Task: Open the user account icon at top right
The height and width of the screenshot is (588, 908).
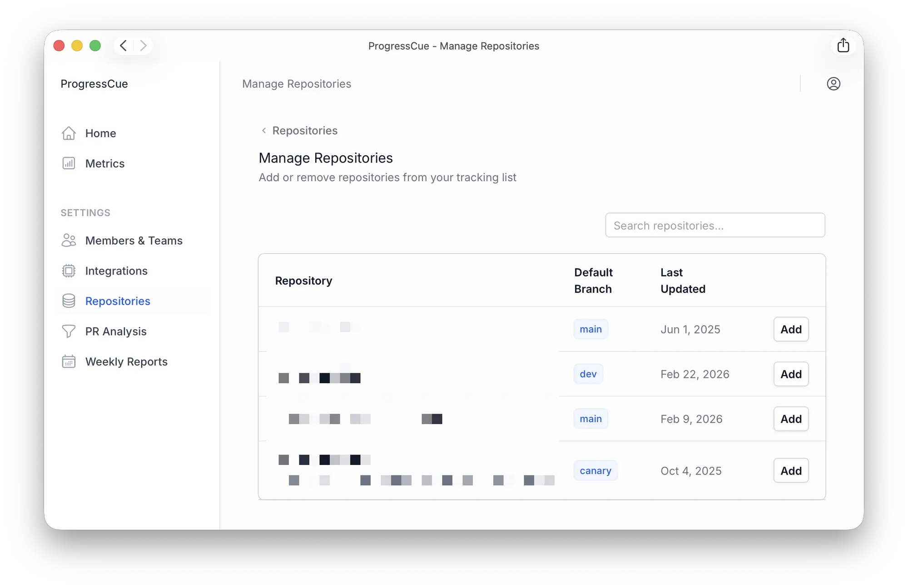Action: tap(834, 84)
